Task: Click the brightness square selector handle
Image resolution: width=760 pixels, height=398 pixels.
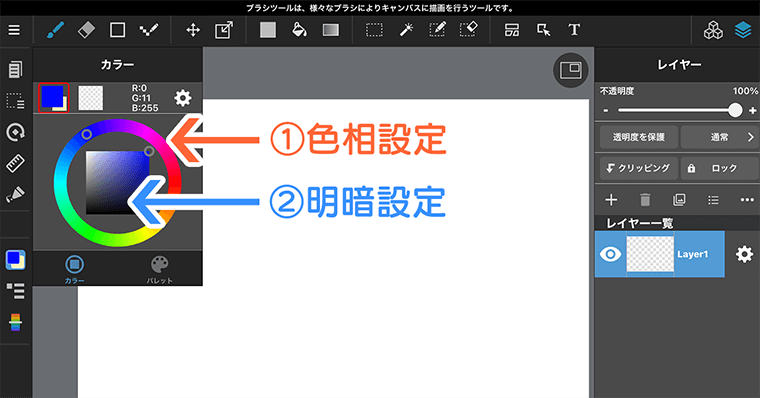Action: (149, 151)
